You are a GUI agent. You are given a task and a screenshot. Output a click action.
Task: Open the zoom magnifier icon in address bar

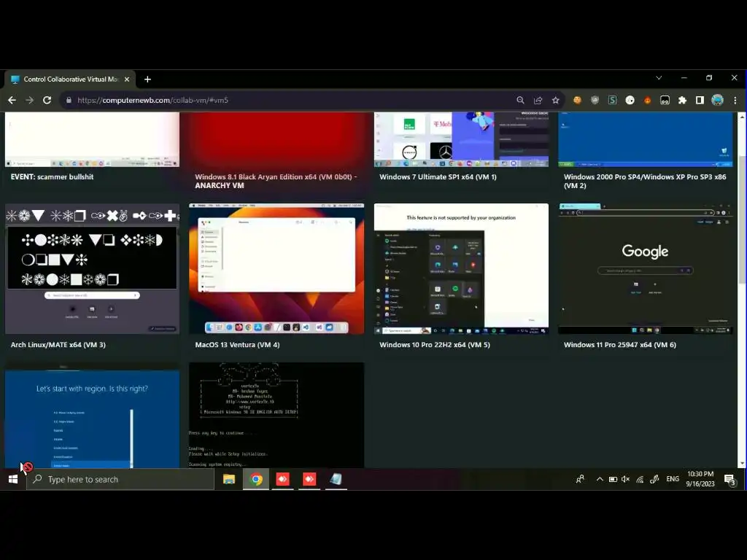(x=520, y=100)
